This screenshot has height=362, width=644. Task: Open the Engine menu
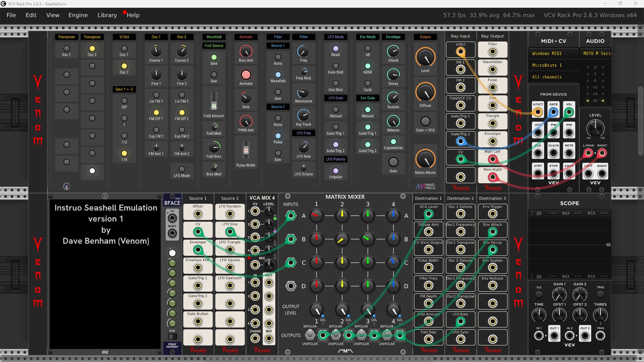pyautogui.click(x=78, y=15)
